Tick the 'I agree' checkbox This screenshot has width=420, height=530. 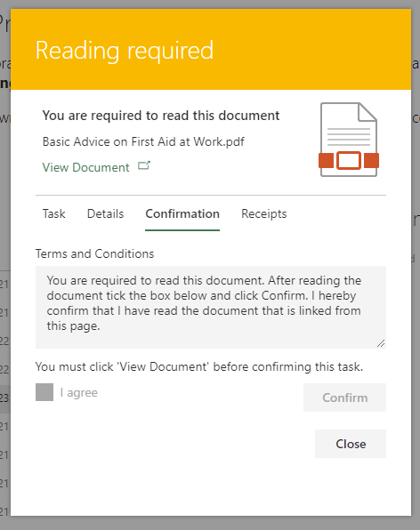point(44,392)
